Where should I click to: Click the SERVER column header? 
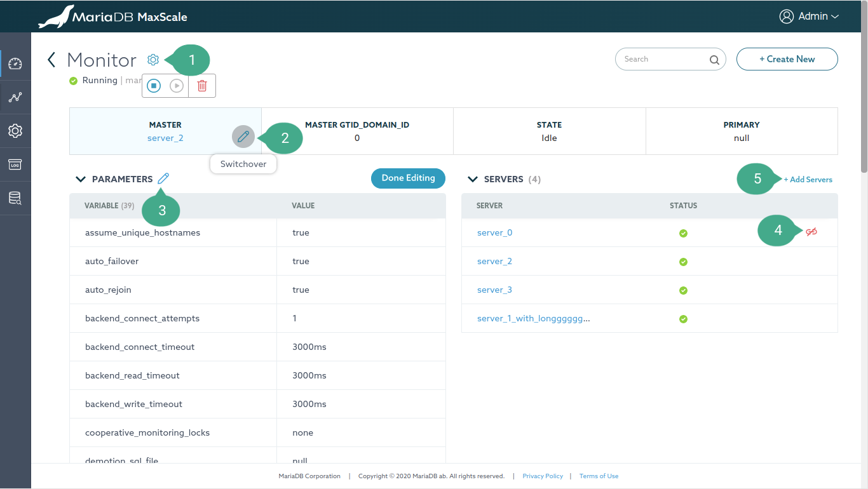[489, 206]
